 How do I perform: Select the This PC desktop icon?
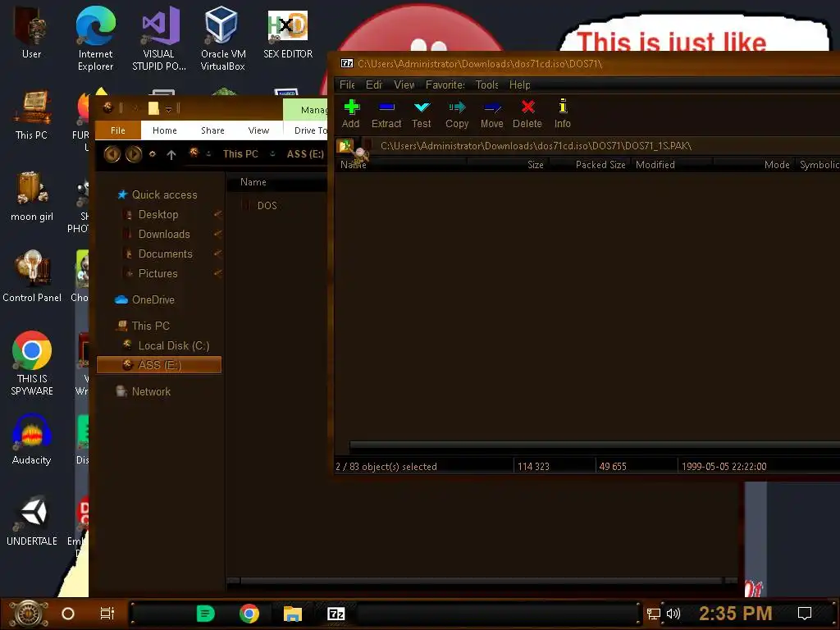[x=32, y=115]
